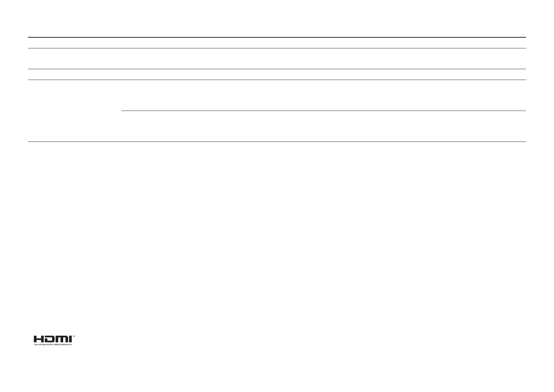Click the thick top border of the table

coord(277,38)
